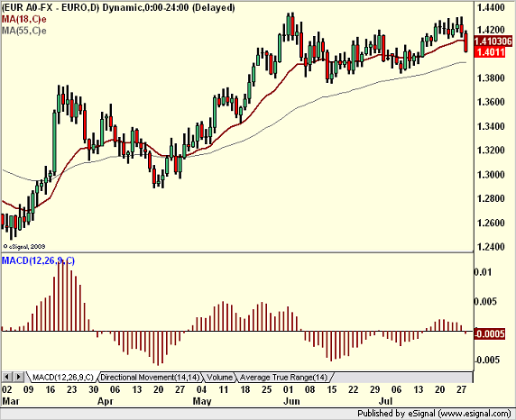This screenshot has height=420, width=516.
Task: Click the 1.3000 price axis label
Action: click(491, 174)
